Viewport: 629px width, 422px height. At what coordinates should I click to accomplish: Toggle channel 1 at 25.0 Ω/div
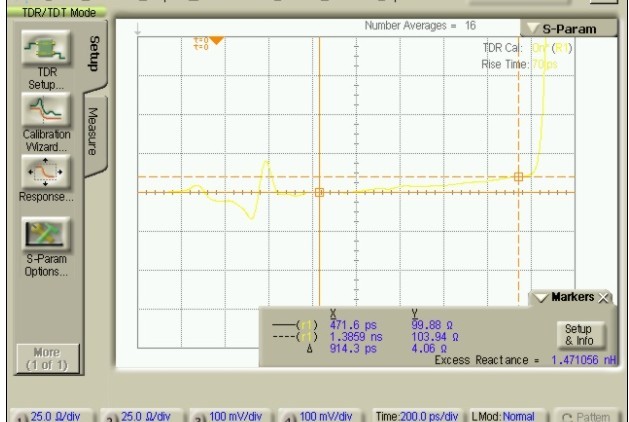point(38,414)
